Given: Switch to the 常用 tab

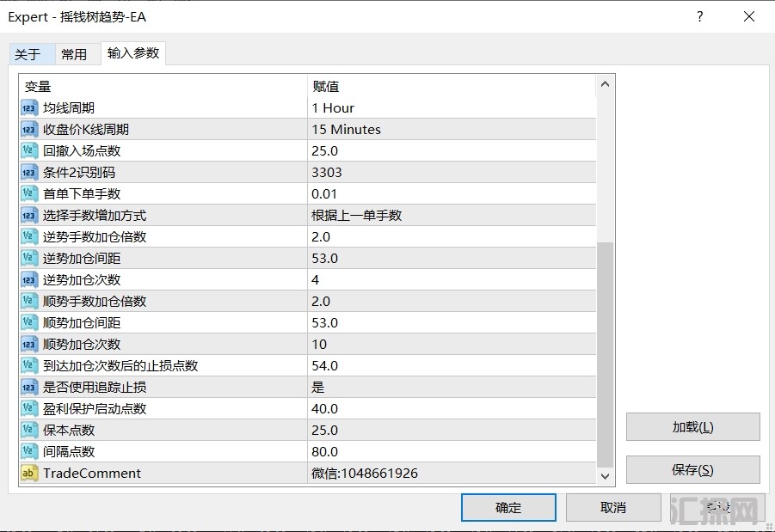Looking at the screenshot, I should [74, 54].
